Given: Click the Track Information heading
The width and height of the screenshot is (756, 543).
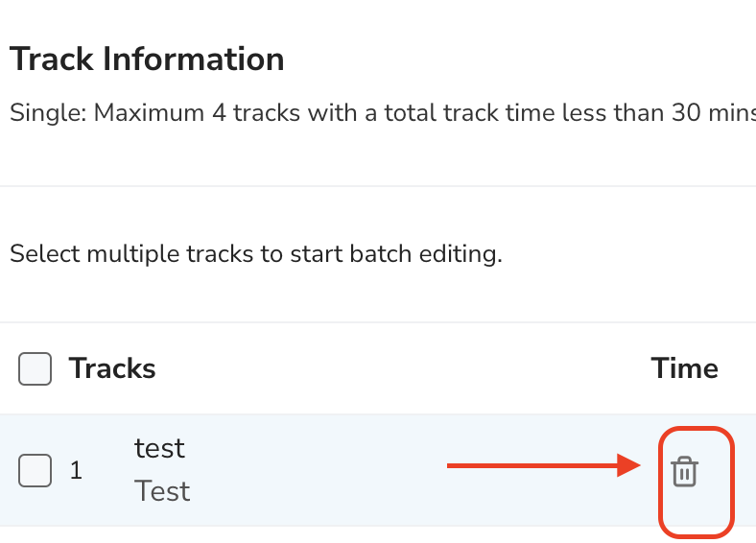Looking at the screenshot, I should [147, 59].
